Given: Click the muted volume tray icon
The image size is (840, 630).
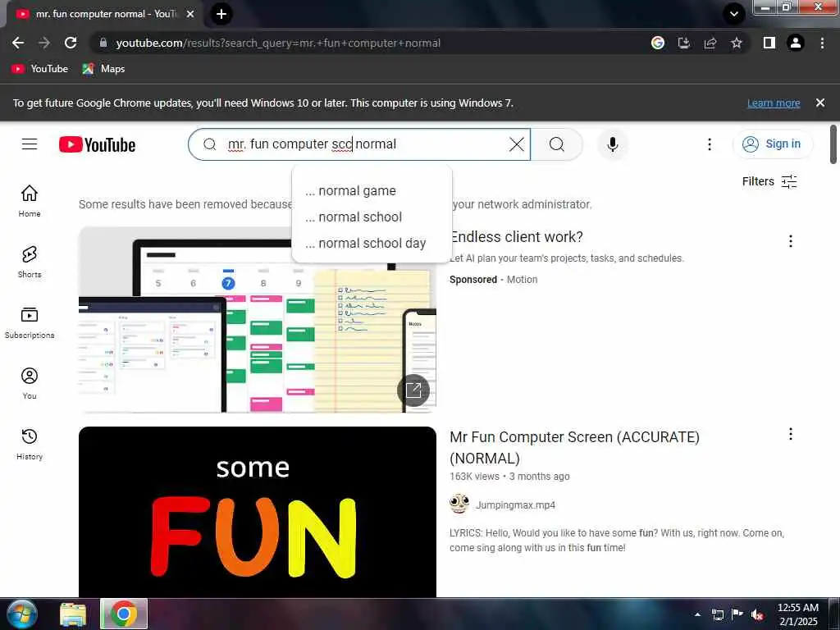Looking at the screenshot, I should pyautogui.click(x=757, y=614).
